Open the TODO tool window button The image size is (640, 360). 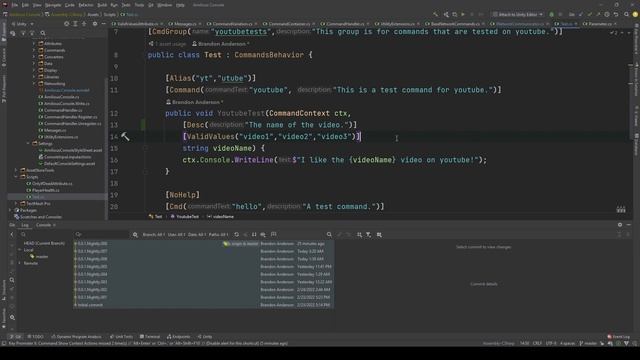[36, 337]
